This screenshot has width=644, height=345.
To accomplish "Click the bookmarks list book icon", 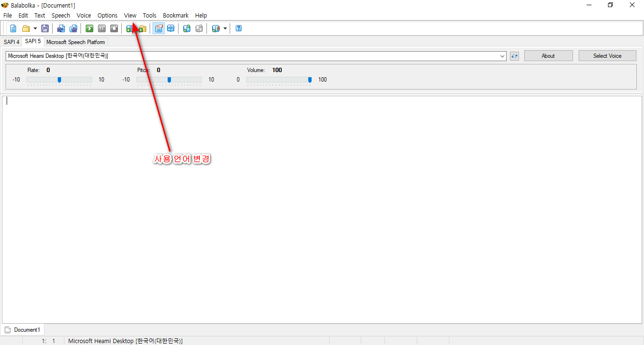I will coord(216,28).
